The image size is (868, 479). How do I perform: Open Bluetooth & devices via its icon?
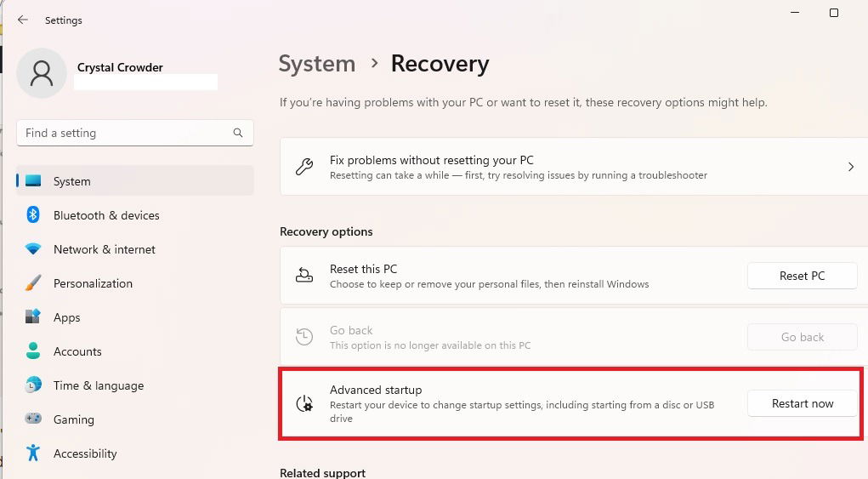coord(33,215)
